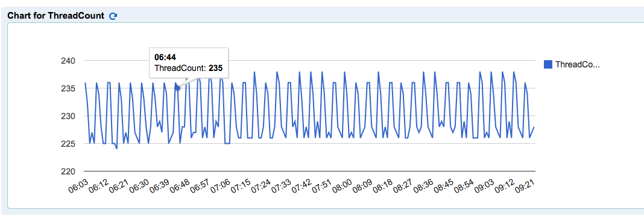644x219 pixels.
Task: Click the Chart for ThreadCount title
Action: point(56,16)
